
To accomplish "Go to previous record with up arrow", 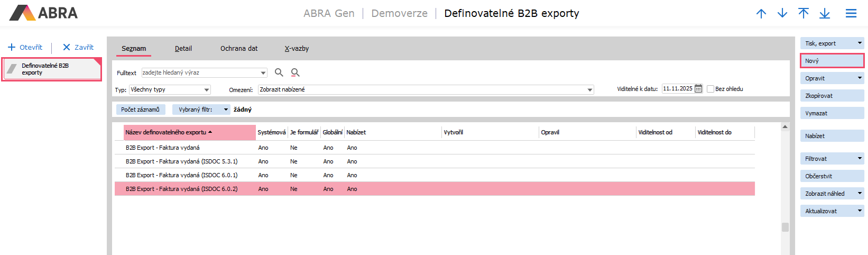I will (x=761, y=13).
